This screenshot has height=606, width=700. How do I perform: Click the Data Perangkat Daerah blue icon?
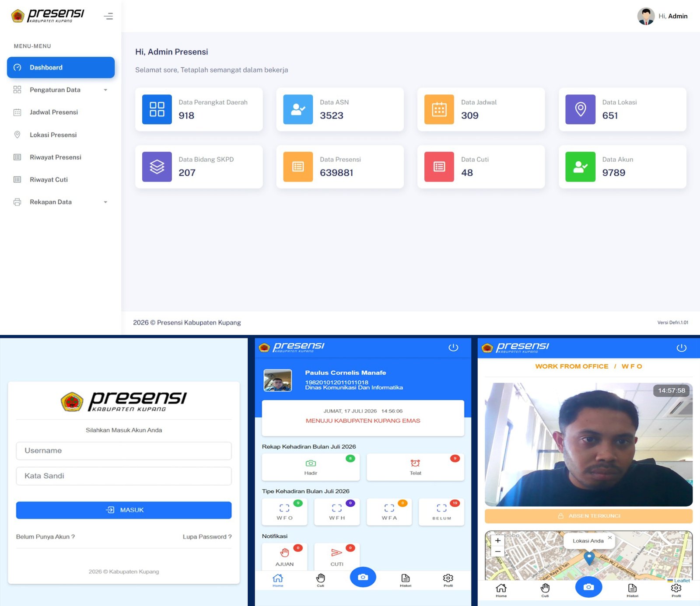[x=157, y=109]
